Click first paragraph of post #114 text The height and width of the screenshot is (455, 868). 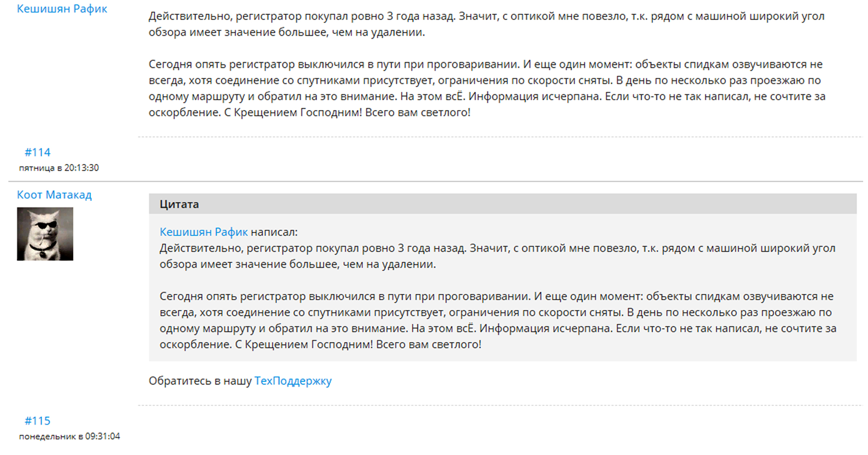coord(486,24)
